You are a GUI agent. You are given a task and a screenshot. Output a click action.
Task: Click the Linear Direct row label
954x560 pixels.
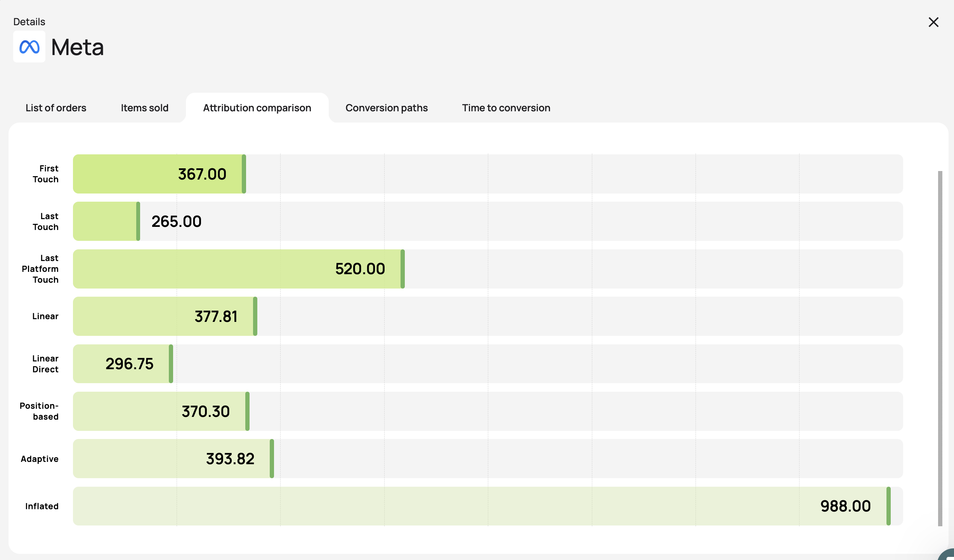pyautogui.click(x=45, y=364)
